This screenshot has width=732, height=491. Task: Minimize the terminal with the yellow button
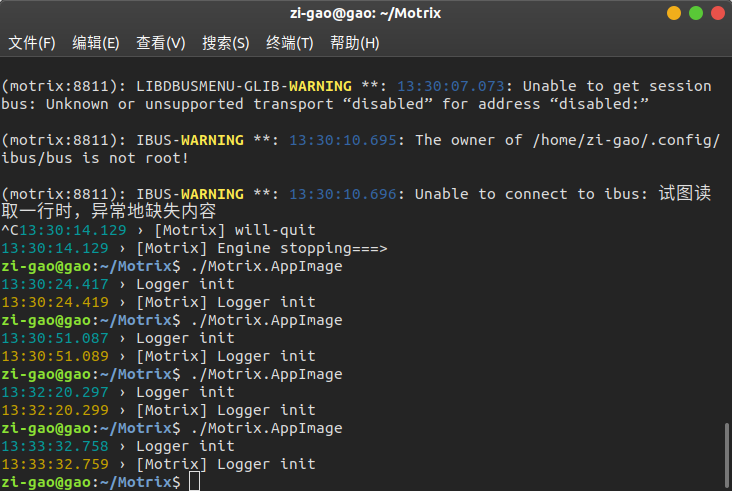(674, 13)
